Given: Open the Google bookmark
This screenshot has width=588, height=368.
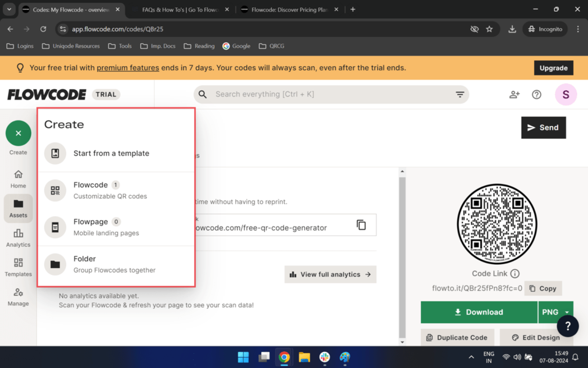Looking at the screenshot, I should coord(236,46).
